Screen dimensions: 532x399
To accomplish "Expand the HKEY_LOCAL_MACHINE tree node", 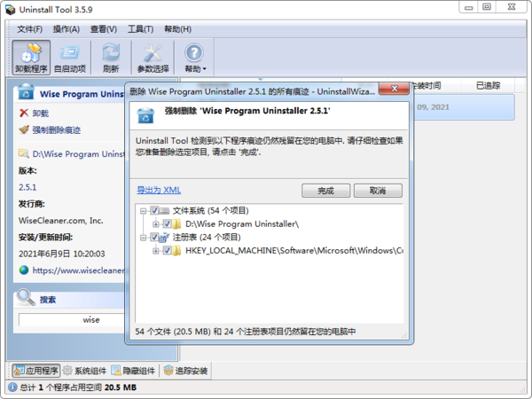I will 156,251.
